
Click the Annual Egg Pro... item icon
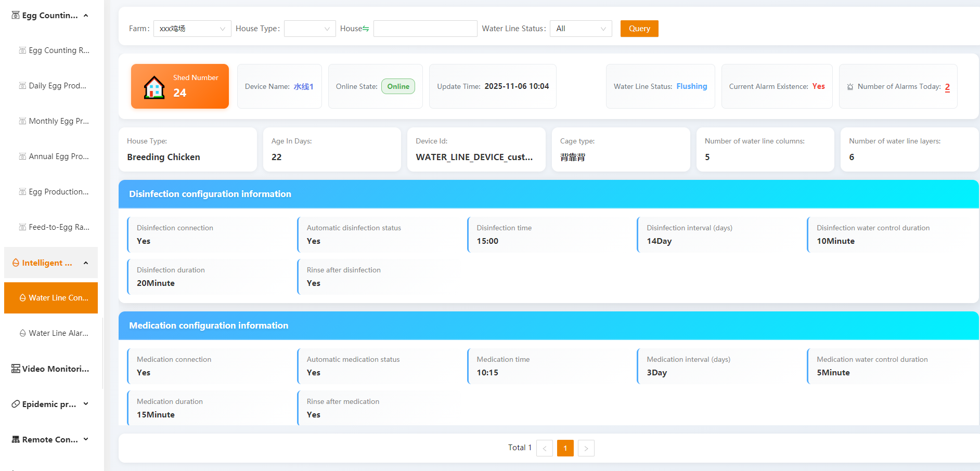click(x=22, y=156)
